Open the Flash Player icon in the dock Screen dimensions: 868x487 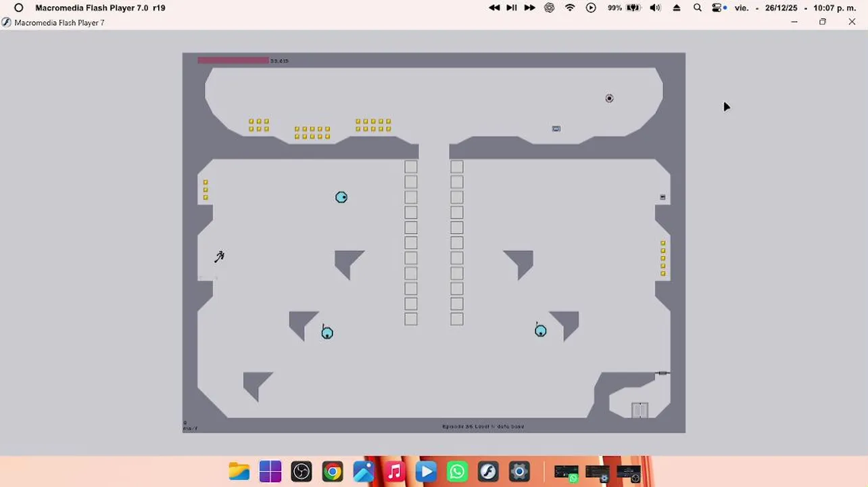coord(488,471)
